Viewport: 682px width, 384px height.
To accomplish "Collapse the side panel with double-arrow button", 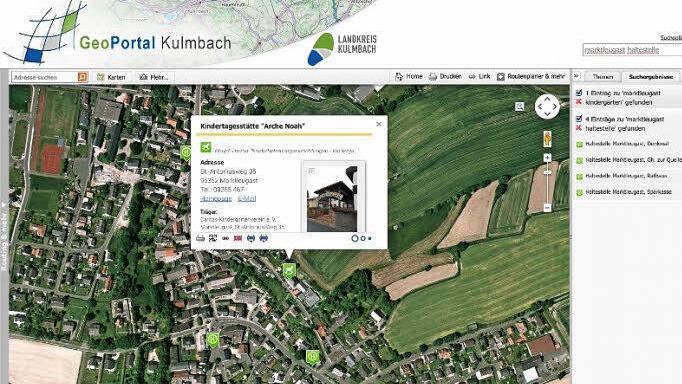I will coord(576,76).
